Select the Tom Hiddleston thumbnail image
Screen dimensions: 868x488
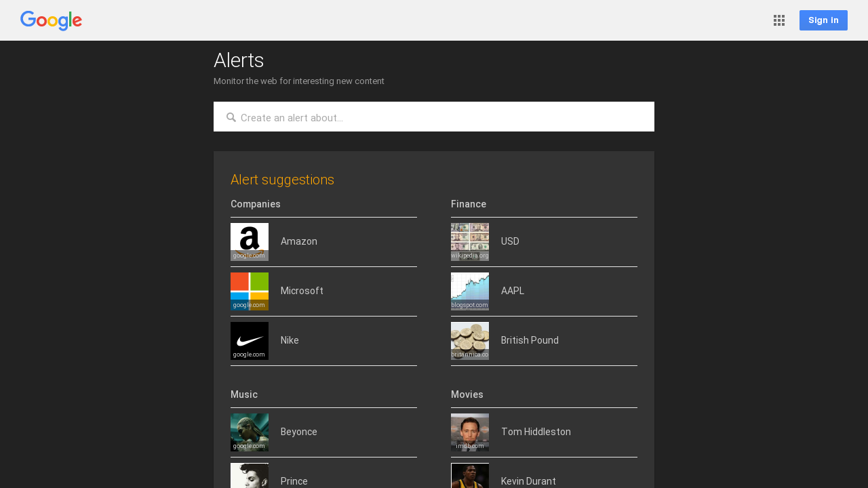pyautogui.click(x=470, y=432)
